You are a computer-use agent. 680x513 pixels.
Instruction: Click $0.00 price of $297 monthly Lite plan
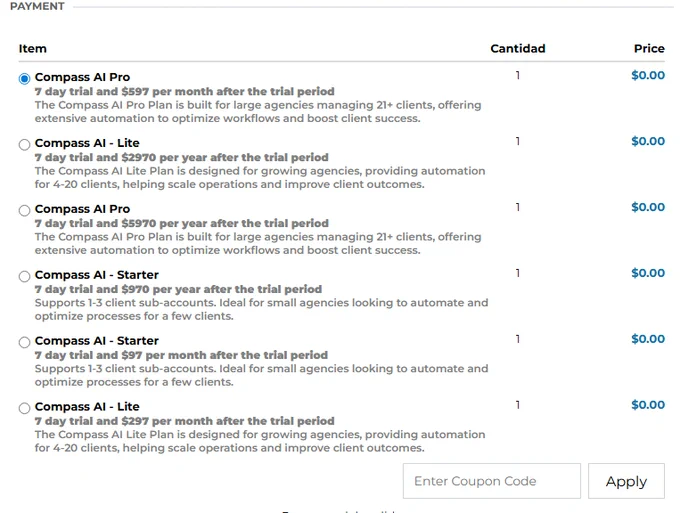pos(648,405)
